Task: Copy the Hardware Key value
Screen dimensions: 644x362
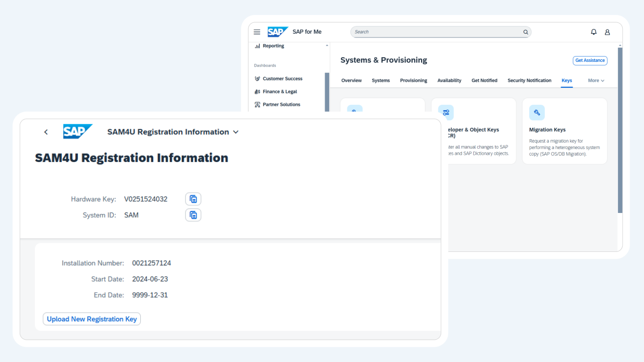Action: [x=193, y=199]
